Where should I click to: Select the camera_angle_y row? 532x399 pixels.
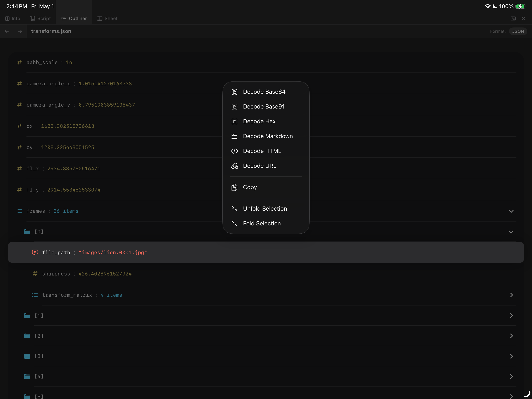266,105
